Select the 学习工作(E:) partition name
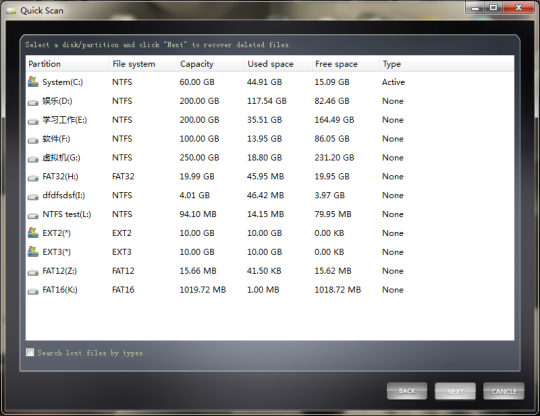The height and width of the screenshot is (416, 540). pos(65,120)
